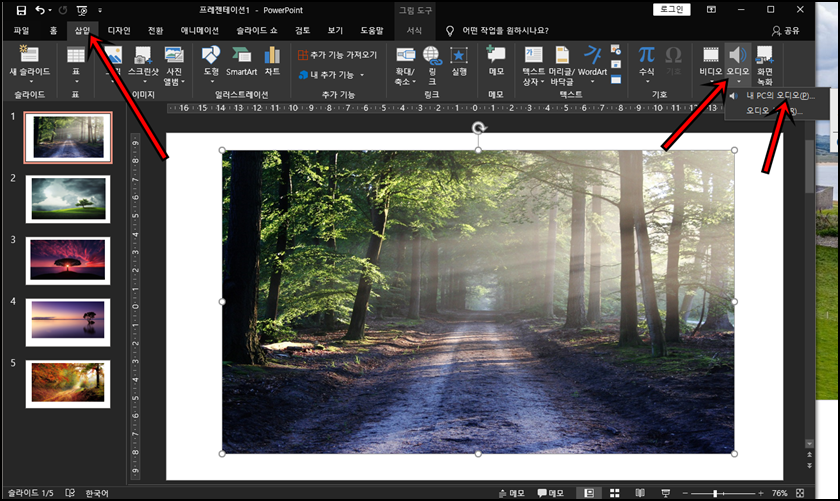Switch to the 전환 (Transitions) tab
Image resolution: width=840 pixels, height=501 pixels.
(155, 31)
